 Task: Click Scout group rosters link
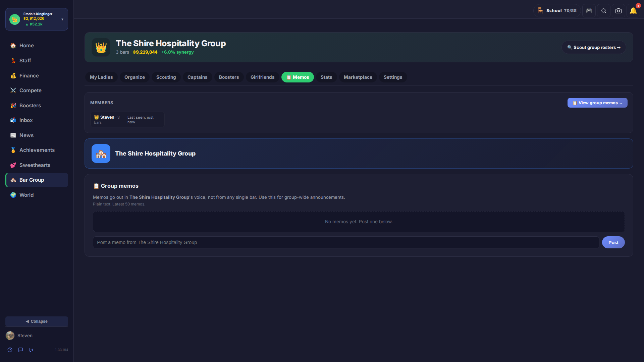(594, 47)
